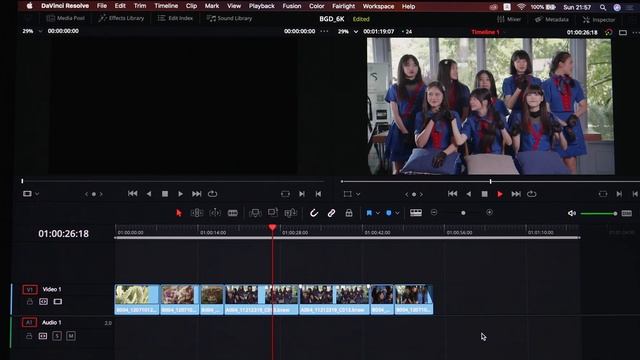The image size is (640, 360).
Task: Open macOS Spotlight search icon
Action: 603,7
